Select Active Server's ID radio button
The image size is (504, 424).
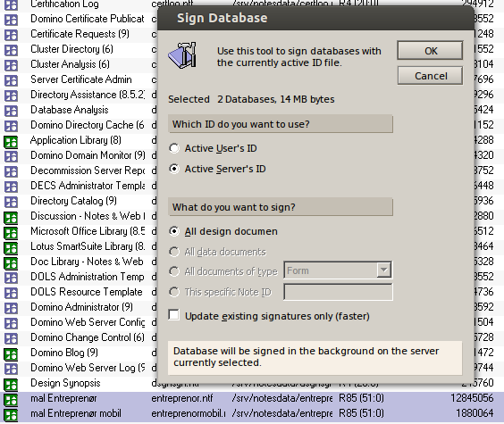click(x=174, y=169)
